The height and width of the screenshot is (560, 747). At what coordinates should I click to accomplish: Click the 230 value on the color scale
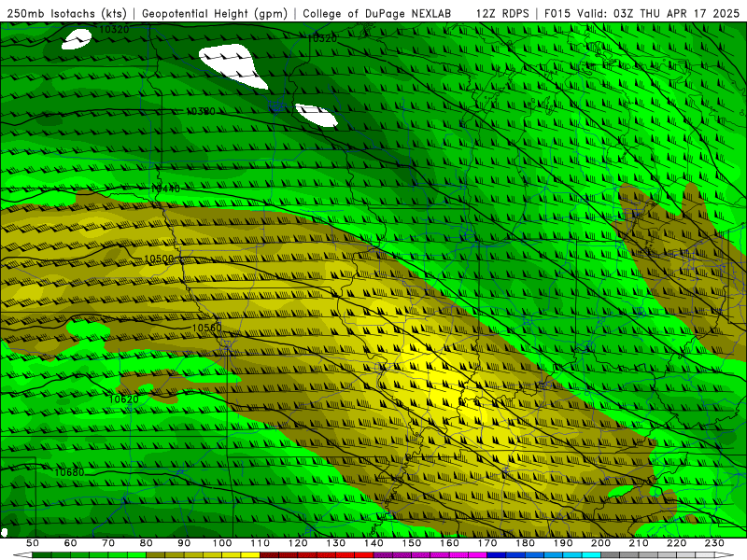tap(715, 543)
